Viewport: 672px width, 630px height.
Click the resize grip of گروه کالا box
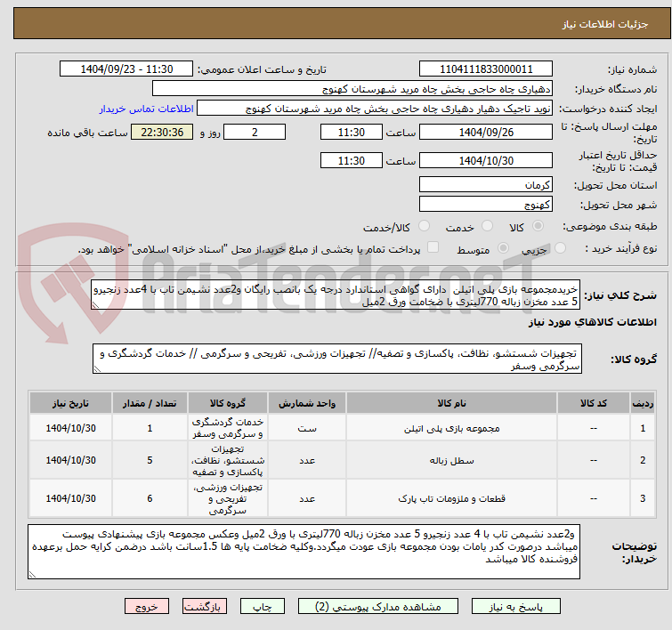tap(97, 369)
